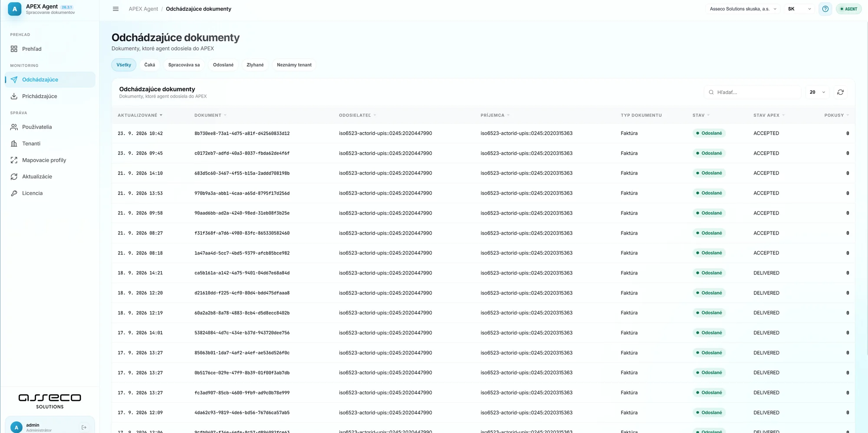868x433 pixels.
Task: Select the Čaká filter tab
Action: pos(150,65)
